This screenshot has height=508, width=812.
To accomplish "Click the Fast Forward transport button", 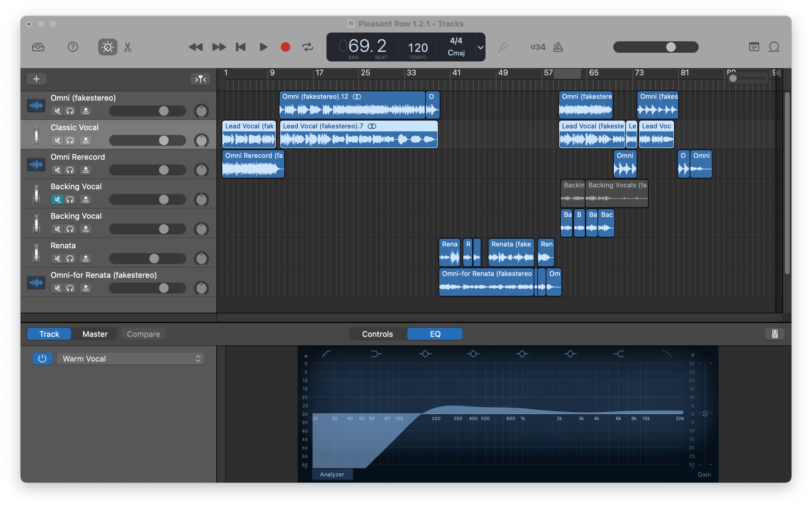I will (219, 47).
